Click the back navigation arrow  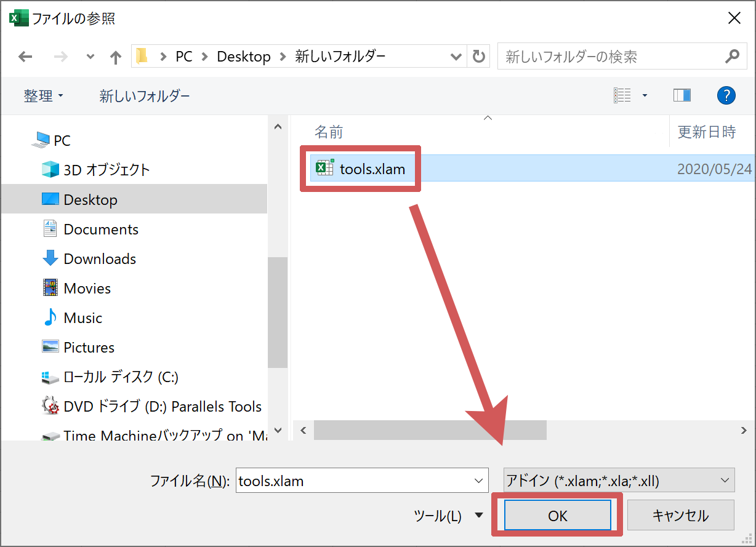pyautogui.click(x=25, y=57)
